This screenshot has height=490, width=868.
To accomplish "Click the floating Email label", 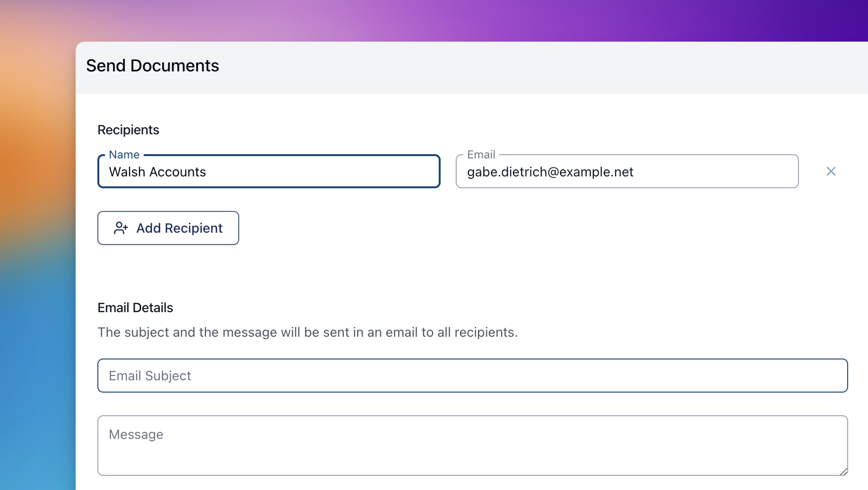I will (481, 155).
